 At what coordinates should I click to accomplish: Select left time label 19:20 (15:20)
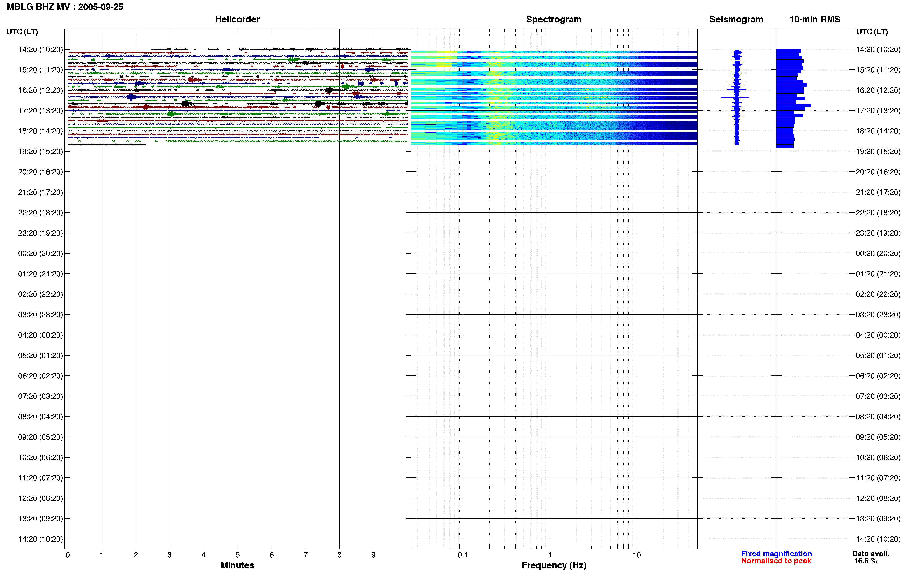click(41, 151)
